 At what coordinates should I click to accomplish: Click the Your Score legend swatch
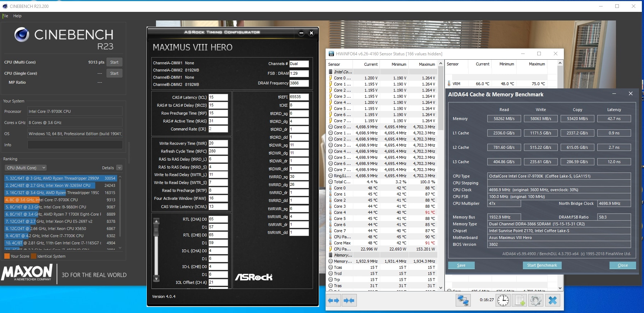click(7, 256)
